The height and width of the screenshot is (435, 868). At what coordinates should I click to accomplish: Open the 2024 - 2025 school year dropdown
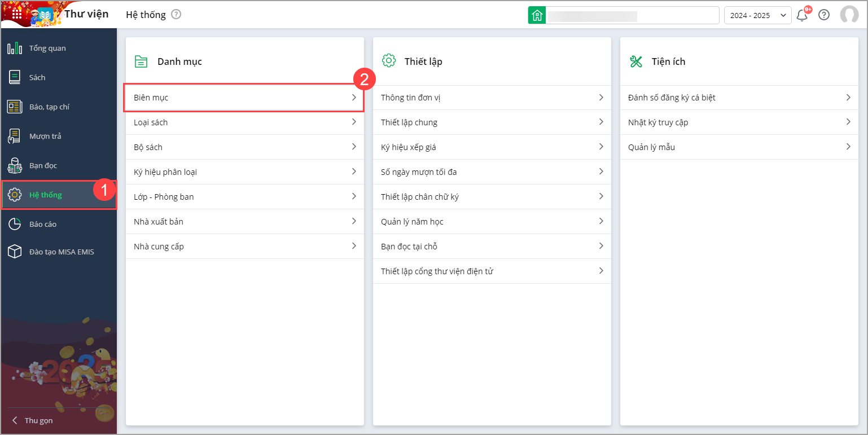757,15
